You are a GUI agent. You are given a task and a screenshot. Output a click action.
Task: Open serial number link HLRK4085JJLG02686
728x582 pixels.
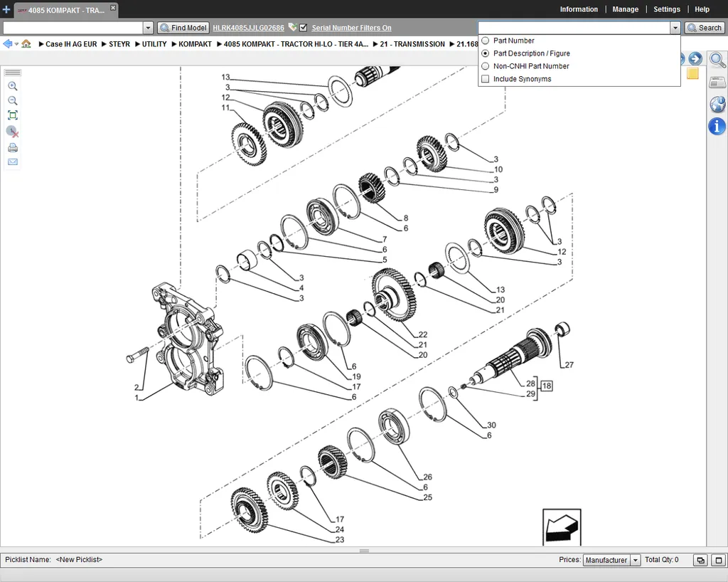[248, 28]
